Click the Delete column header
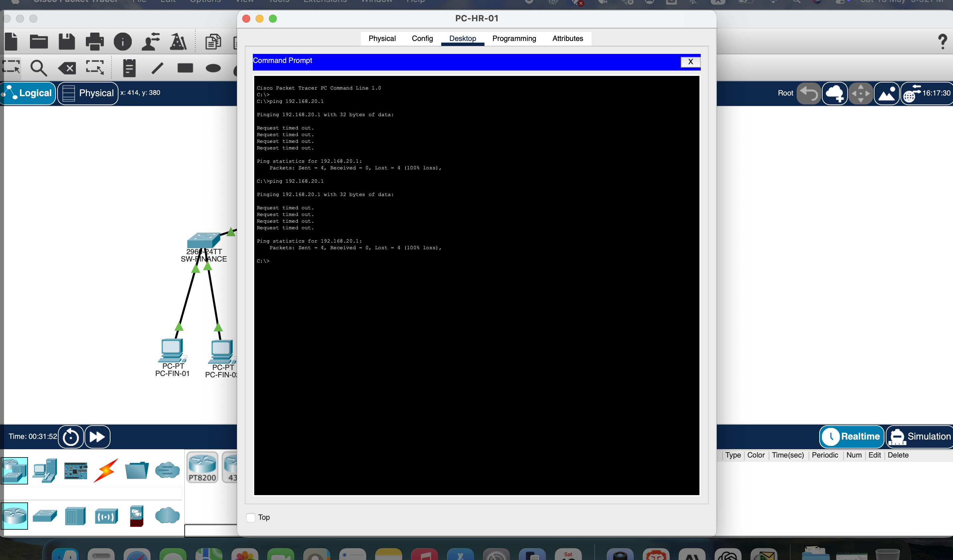The image size is (953, 560). (x=898, y=455)
